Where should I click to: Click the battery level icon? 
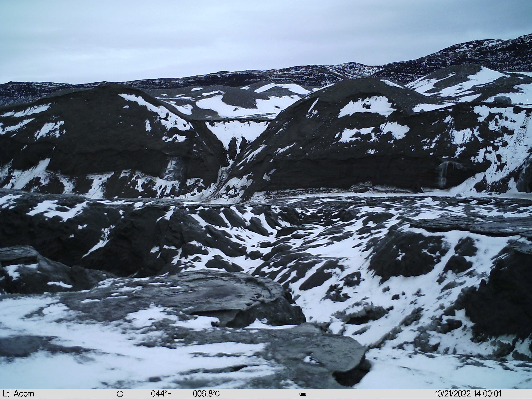(303, 394)
